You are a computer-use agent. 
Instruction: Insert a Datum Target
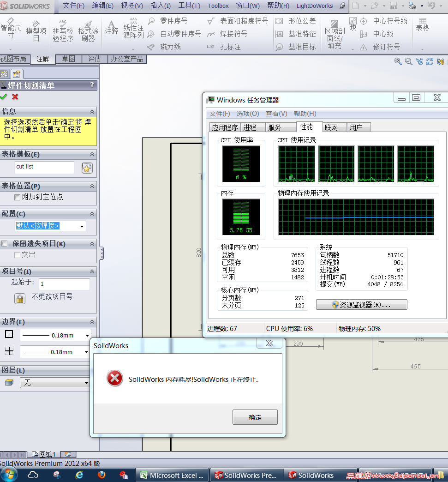[x=296, y=47]
